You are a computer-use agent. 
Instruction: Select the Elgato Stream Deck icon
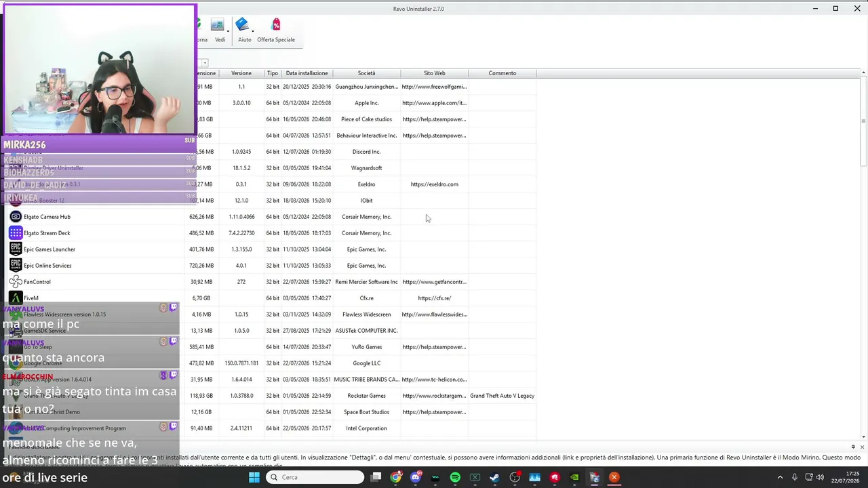click(16, 233)
